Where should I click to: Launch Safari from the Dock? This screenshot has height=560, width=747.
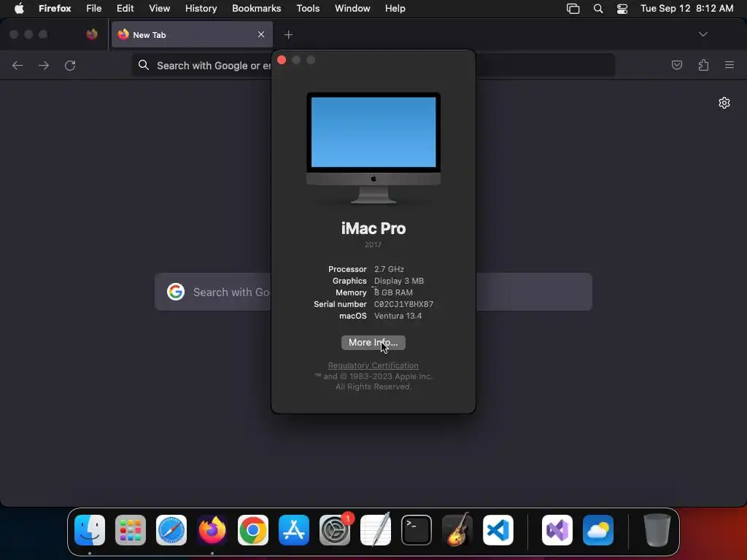pyautogui.click(x=171, y=530)
